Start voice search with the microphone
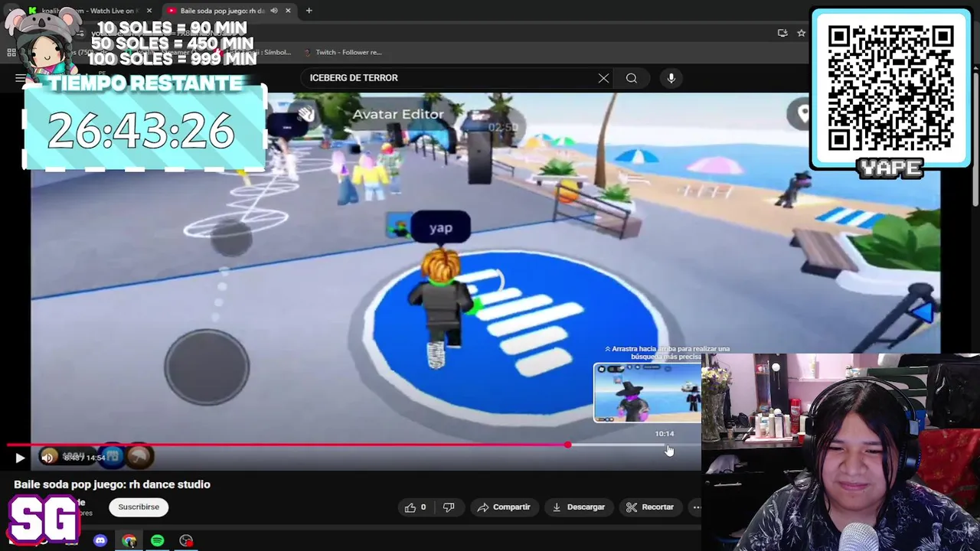980x551 pixels. coord(671,78)
